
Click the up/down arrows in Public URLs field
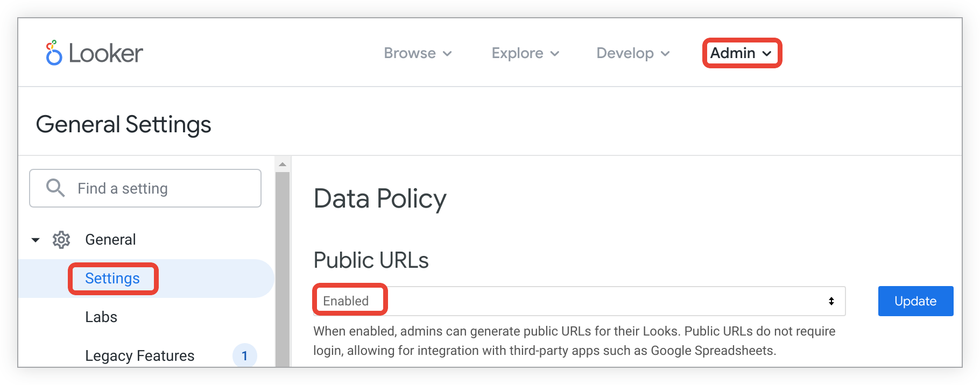(x=831, y=301)
